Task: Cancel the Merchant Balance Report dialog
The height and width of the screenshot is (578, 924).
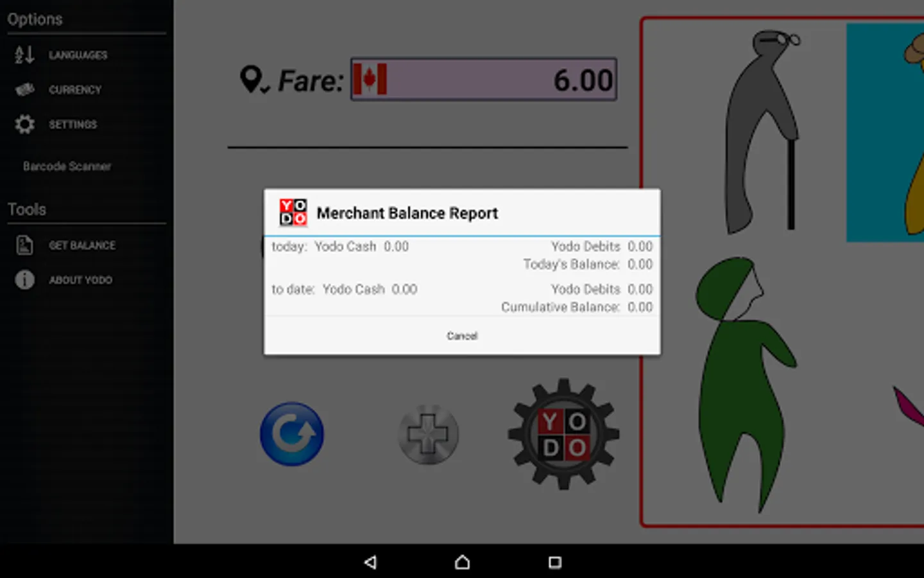Action: (462, 336)
